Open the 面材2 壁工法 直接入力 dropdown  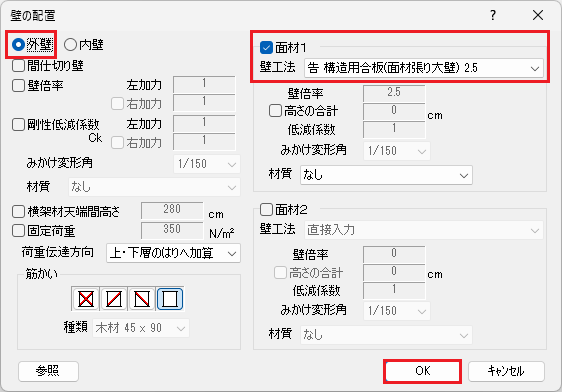(x=424, y=230)
